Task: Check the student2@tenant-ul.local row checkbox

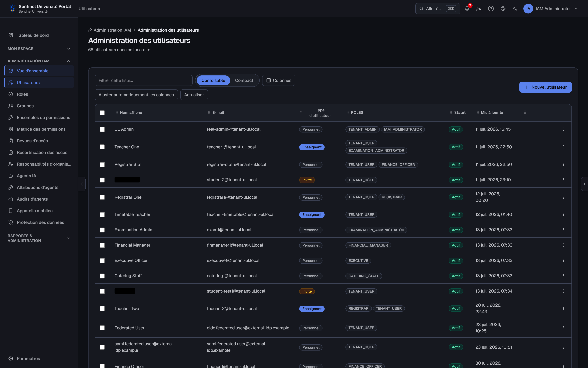Action: click(102, 180)
